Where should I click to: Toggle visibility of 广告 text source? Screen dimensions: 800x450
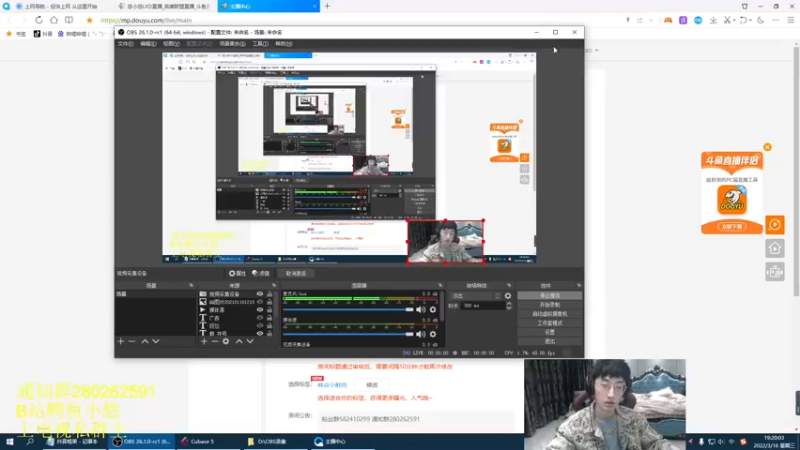(x=260, y=318)
